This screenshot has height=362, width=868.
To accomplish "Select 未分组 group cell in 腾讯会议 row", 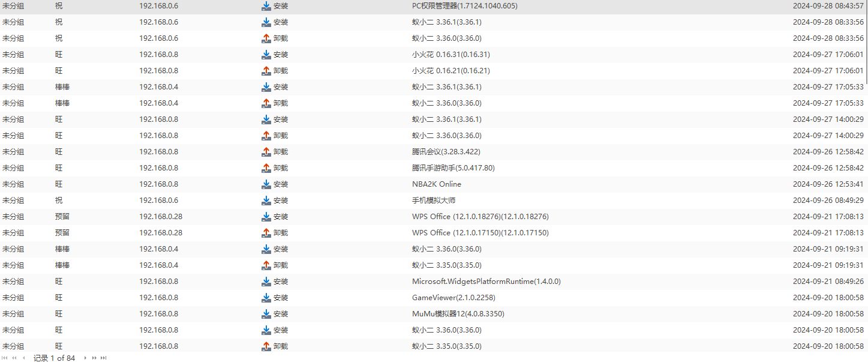I will tap(13, 152).
